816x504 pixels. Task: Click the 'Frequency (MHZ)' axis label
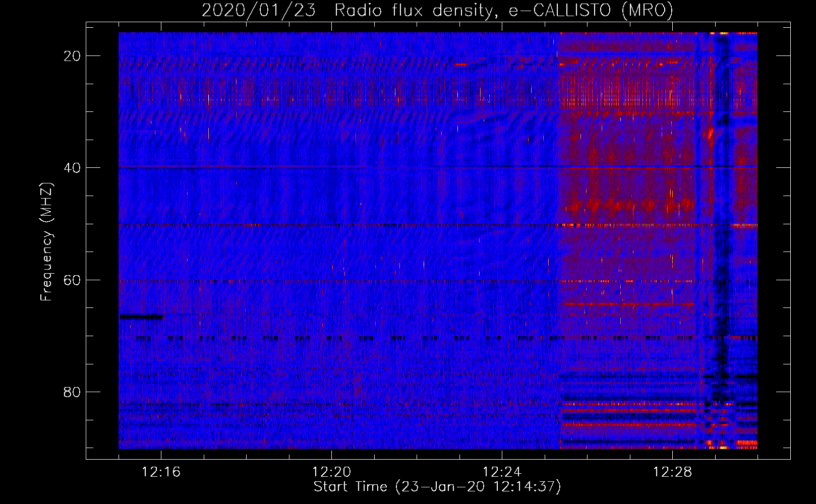point(46,242)
